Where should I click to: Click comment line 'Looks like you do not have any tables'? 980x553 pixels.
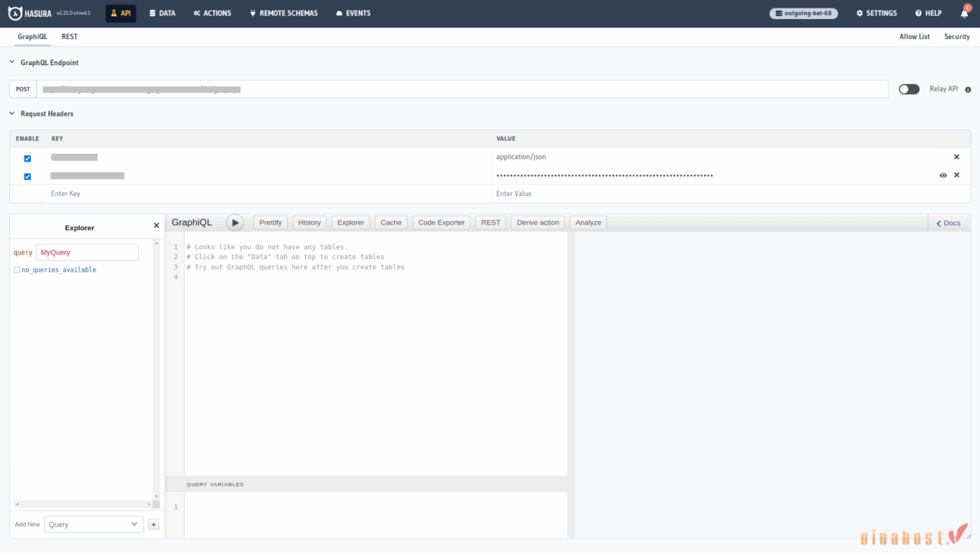pyautogui.click(x=267, y=246)
